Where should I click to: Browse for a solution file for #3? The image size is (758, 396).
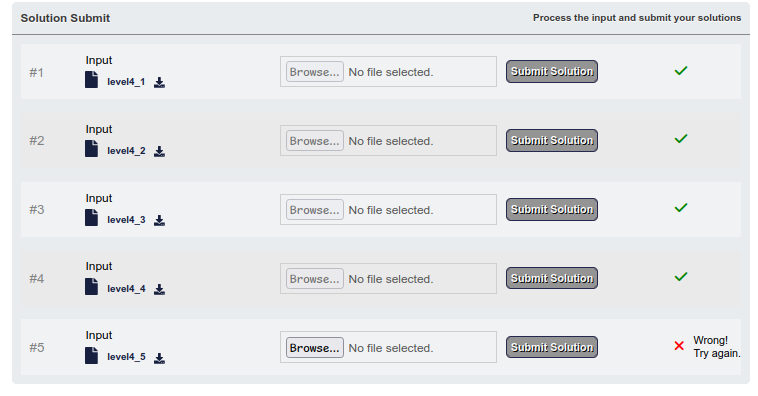click(315, 210)
